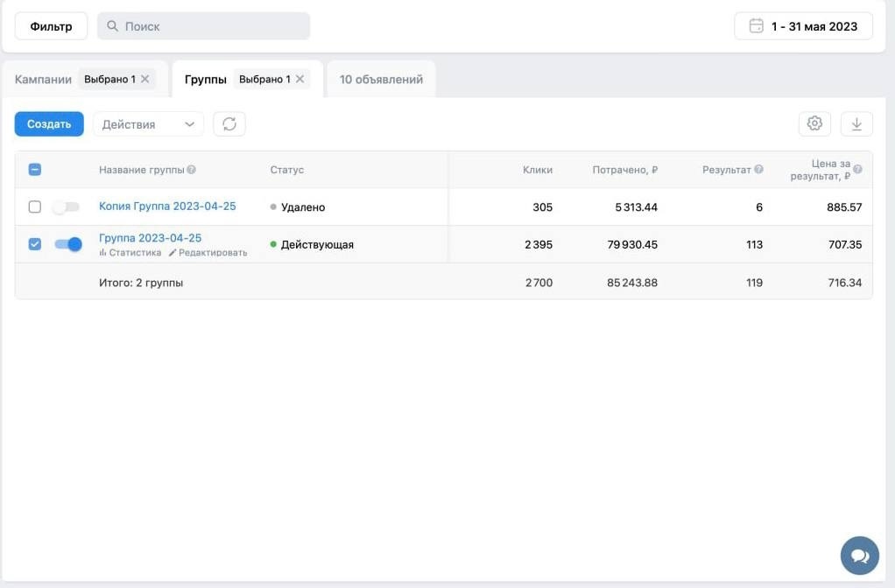Clear campaign selection with the X icon
This screenshot has height=588, width=895.
pos(145,79)
